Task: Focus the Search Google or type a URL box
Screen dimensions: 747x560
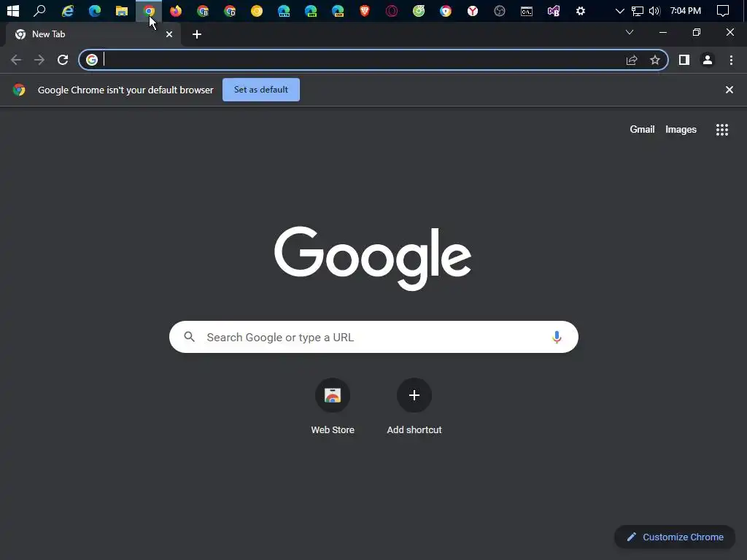Action: pyautogui.click(x=374, y=337)
